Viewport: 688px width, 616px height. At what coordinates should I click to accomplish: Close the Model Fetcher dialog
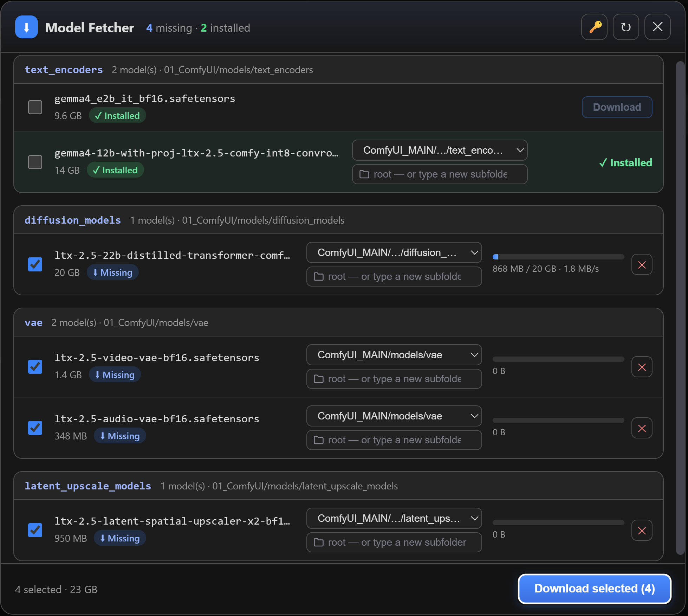(x=657, y=27)
